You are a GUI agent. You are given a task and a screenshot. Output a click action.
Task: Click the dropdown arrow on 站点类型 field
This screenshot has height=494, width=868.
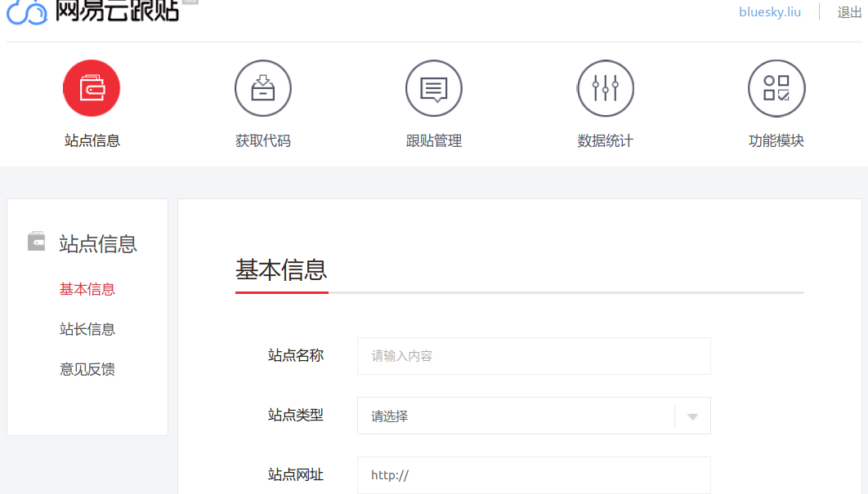coord(692,416)
